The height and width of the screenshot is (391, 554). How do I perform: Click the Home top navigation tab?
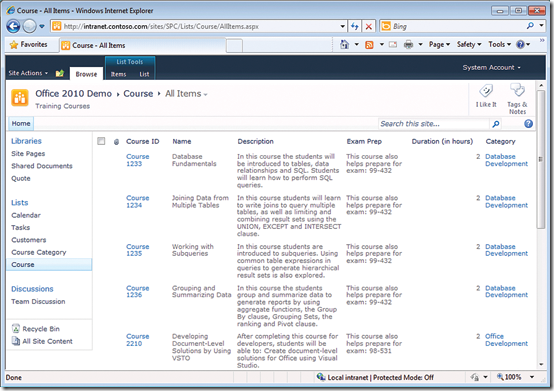pyautogui.click(x=21, y=123)
